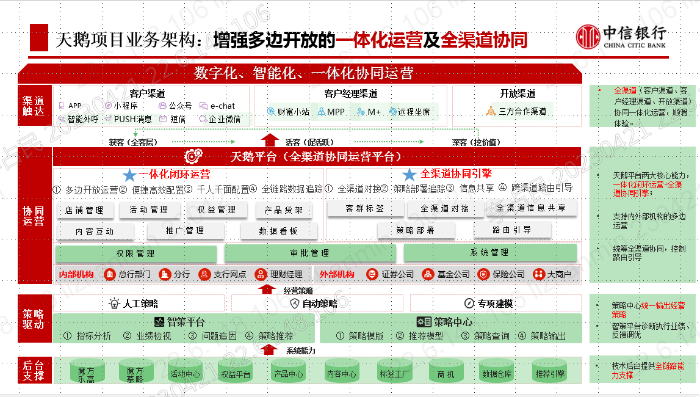The width and height of the screenshot is (700, 397).
Task: Click the 理财经理 red icon
Action: (x=260, y=274)
